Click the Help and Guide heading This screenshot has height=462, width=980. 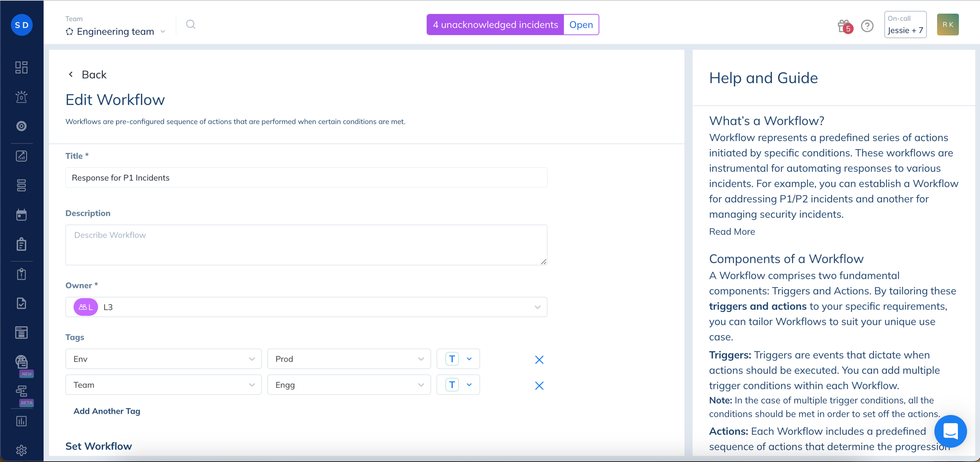click(763, 78)
